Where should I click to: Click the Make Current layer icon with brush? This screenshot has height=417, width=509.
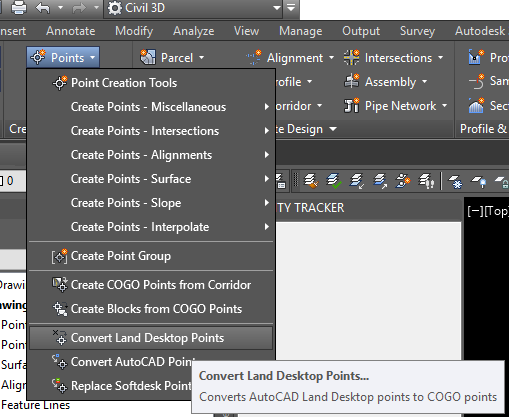pyautogui.click(x=311, y=181)
